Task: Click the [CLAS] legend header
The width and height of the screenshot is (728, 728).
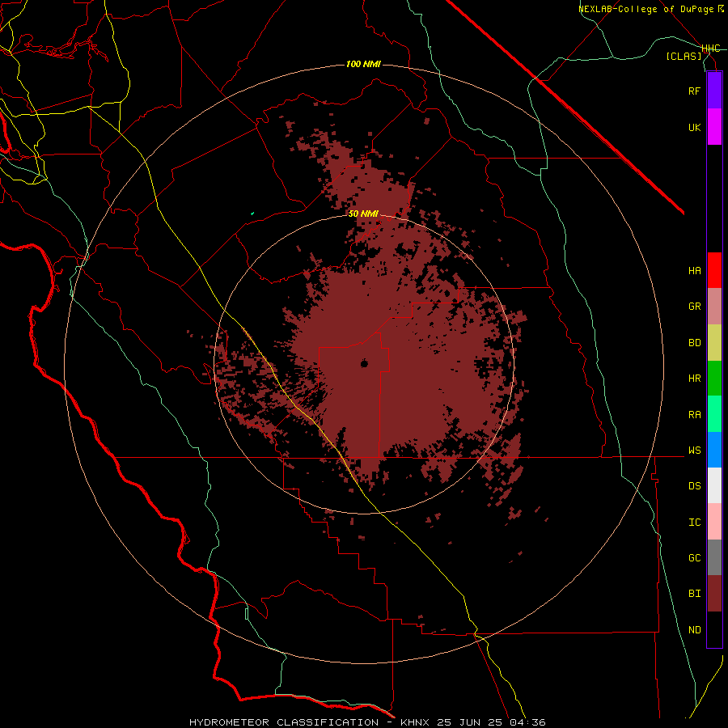Action: (684, 57)
